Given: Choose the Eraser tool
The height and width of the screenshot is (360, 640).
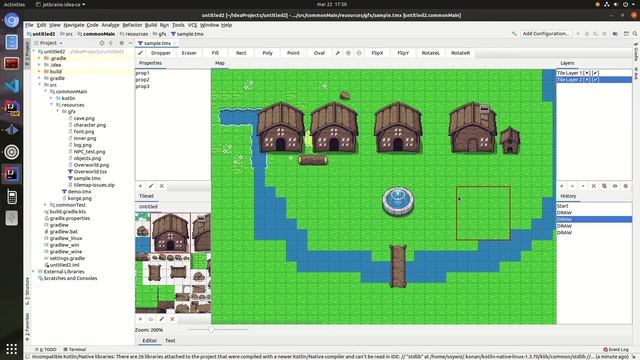Looking at the screenshot, I should click(x=189, y=53).
